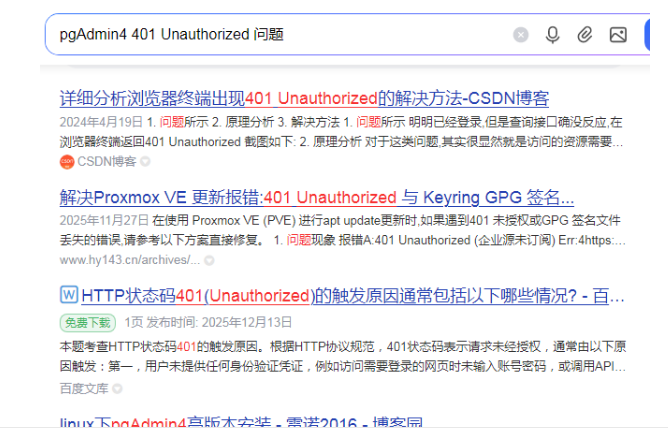
Task: Clear the search query text
Action: coord(520,35)
